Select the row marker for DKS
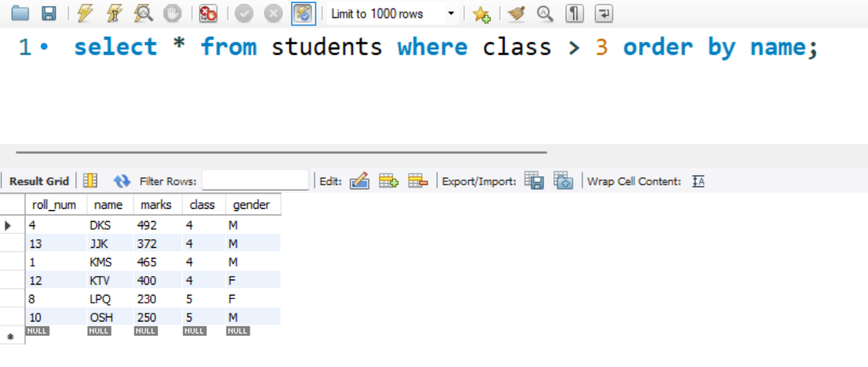868x367 pixels. (9, 225)
